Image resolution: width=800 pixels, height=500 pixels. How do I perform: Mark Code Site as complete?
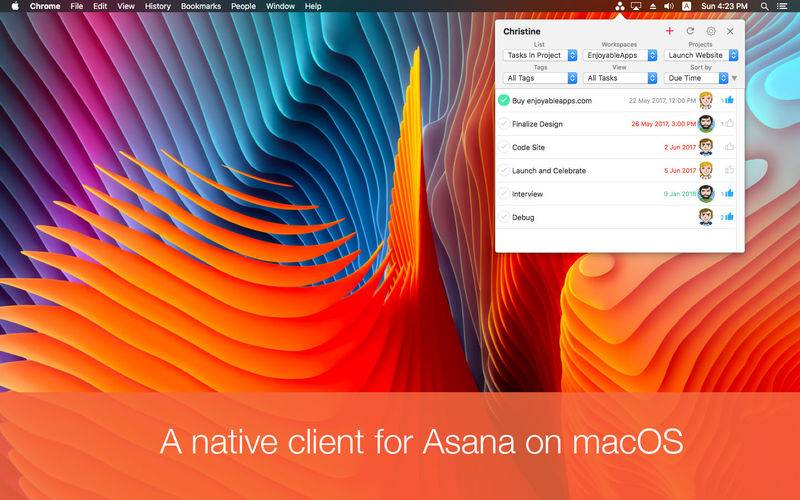click(504, 147)
